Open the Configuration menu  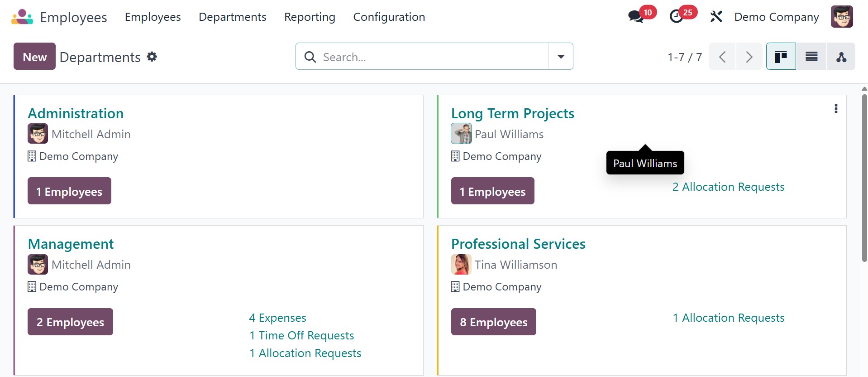(x=389, y=17)
